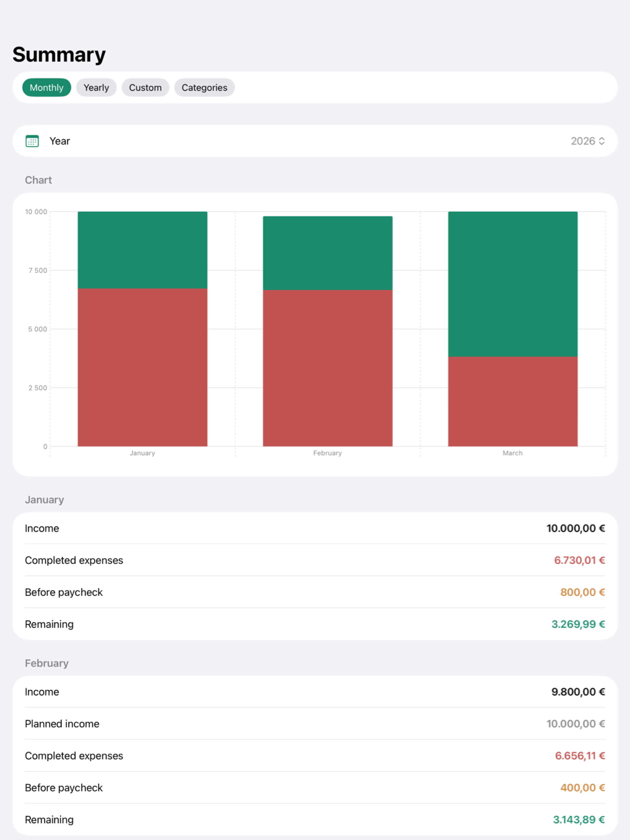
Task: Click March's red expenses bar segment
Action: click(513, 401)
